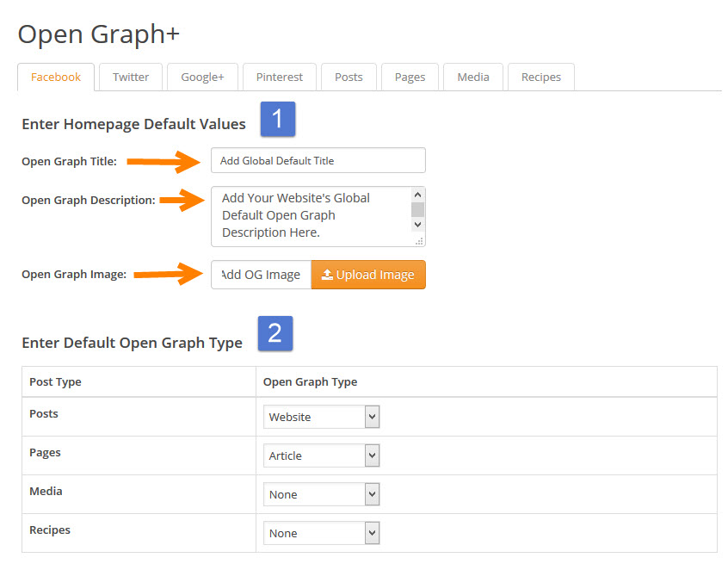Click description textarea scroll up arrow
The width and height of the screenshot is (728, 570).
(x=418, y=195)
